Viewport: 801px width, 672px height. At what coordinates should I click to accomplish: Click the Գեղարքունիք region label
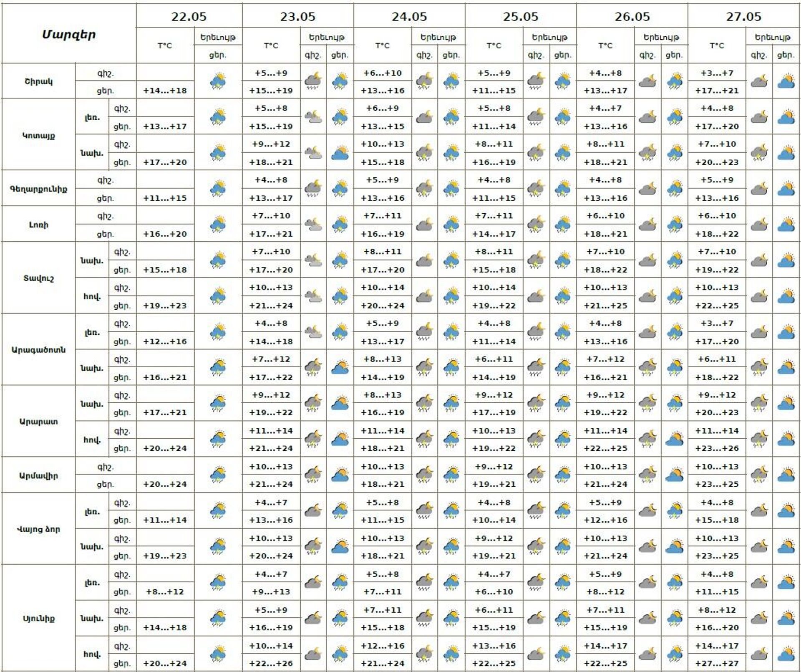pos(38,189)
